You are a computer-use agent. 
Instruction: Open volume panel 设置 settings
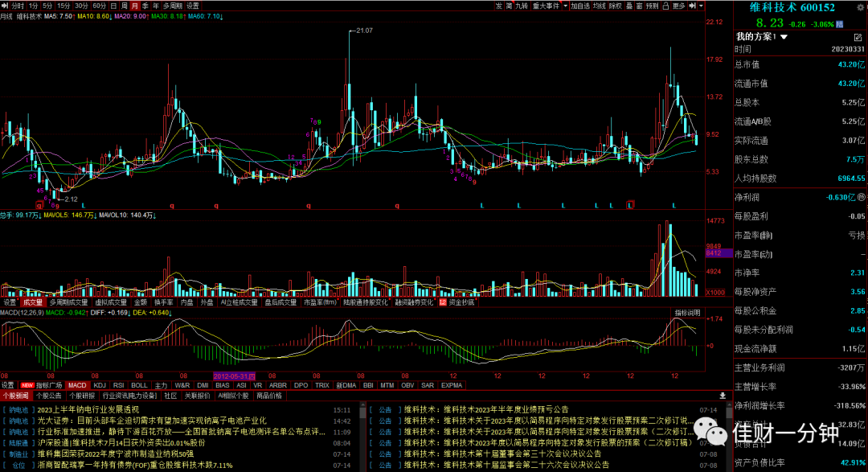10,302
